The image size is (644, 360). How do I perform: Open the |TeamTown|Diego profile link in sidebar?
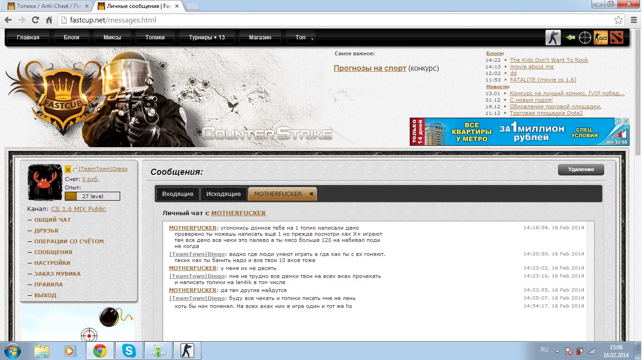103,169
